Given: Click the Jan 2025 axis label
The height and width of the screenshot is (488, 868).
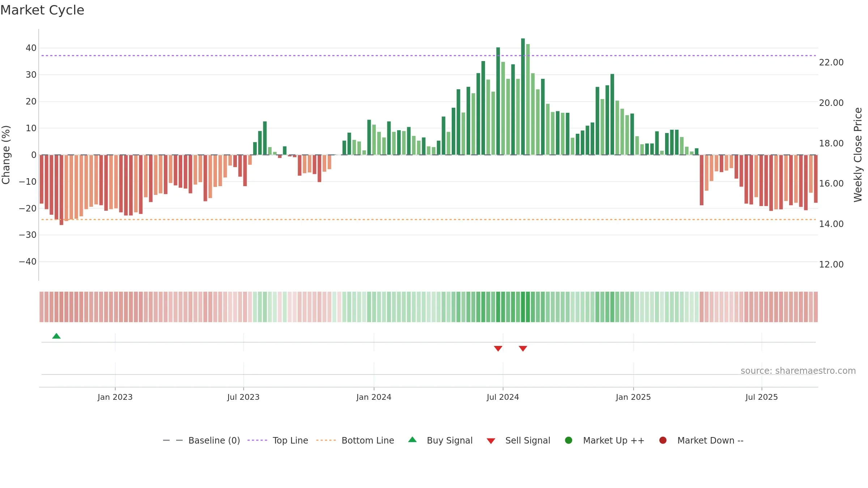Looking at the screenshot, I should point(633,397).
